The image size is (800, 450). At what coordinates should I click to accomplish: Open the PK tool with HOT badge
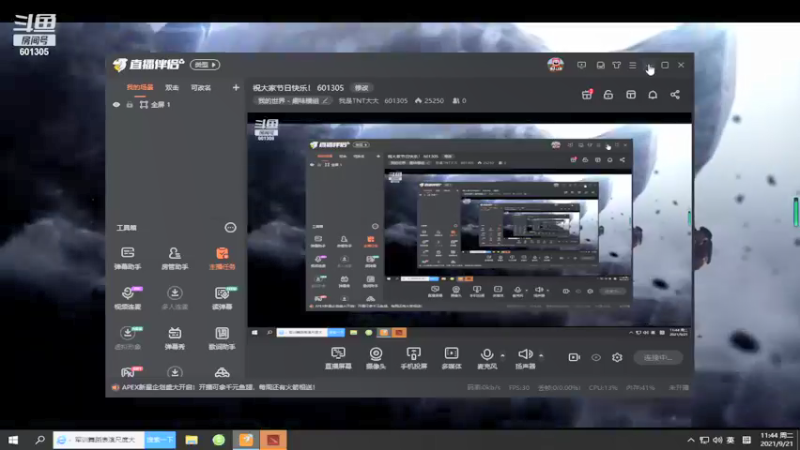pos(129,372)
